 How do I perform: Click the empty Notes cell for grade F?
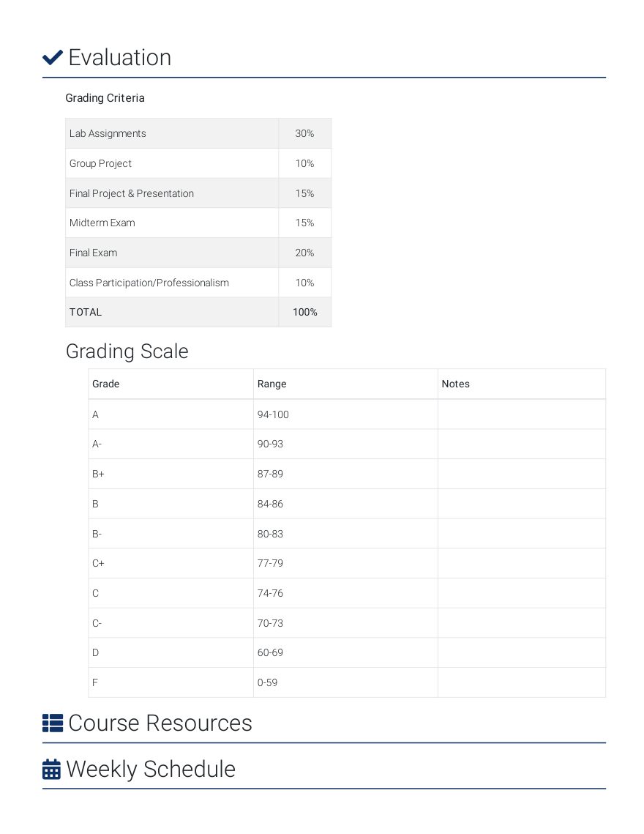522,682
